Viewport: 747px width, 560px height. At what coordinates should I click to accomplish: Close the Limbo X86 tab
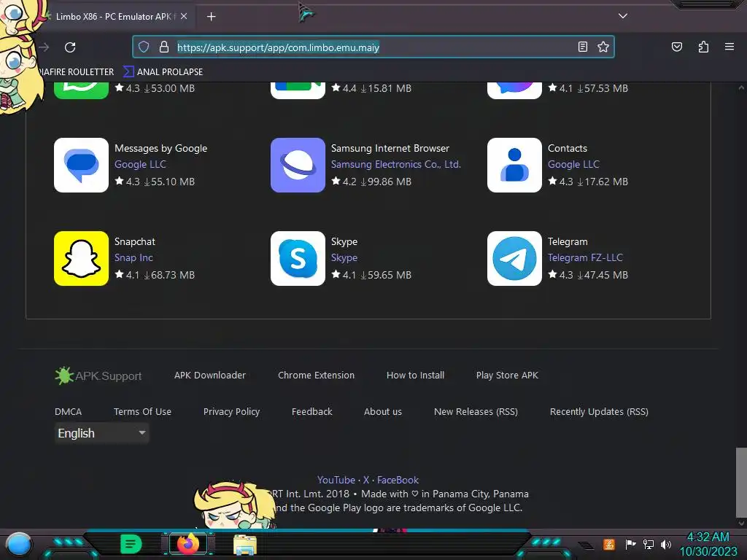(184, 16)
